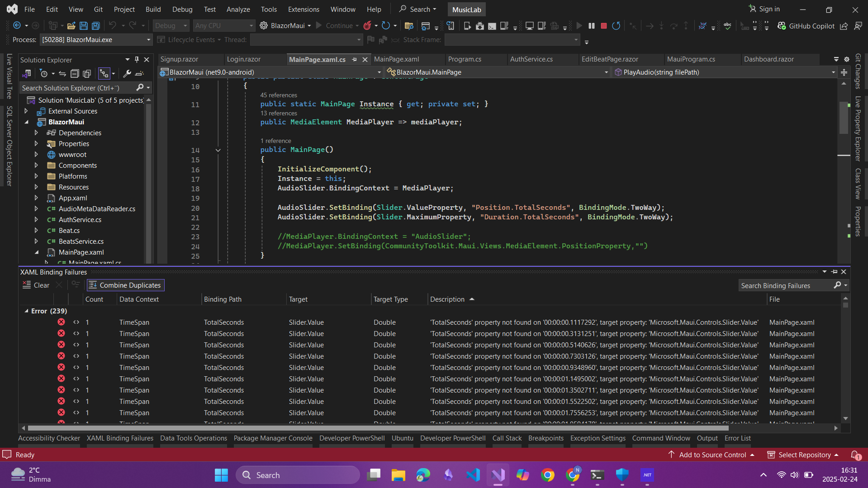This screenshot has height=488, width=868.
Task: Stop debugging with red square button
Action: pos(603,26)
